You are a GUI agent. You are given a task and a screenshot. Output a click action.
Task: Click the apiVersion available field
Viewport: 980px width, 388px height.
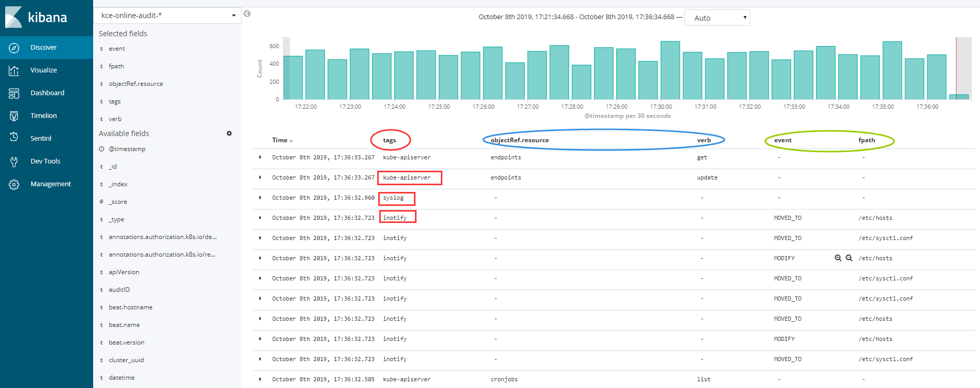click(124, 272)
